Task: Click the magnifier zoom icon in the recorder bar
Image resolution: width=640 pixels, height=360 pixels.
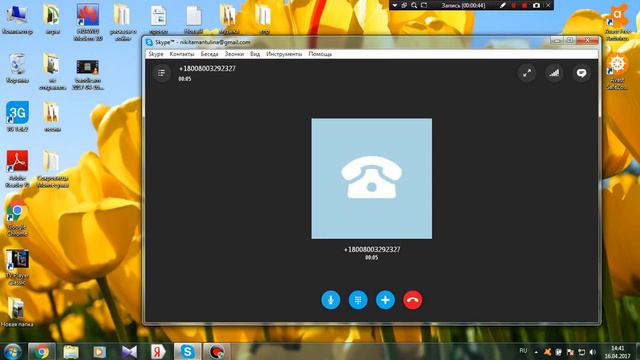Action: pyautogui.click(x=414, y=5)
